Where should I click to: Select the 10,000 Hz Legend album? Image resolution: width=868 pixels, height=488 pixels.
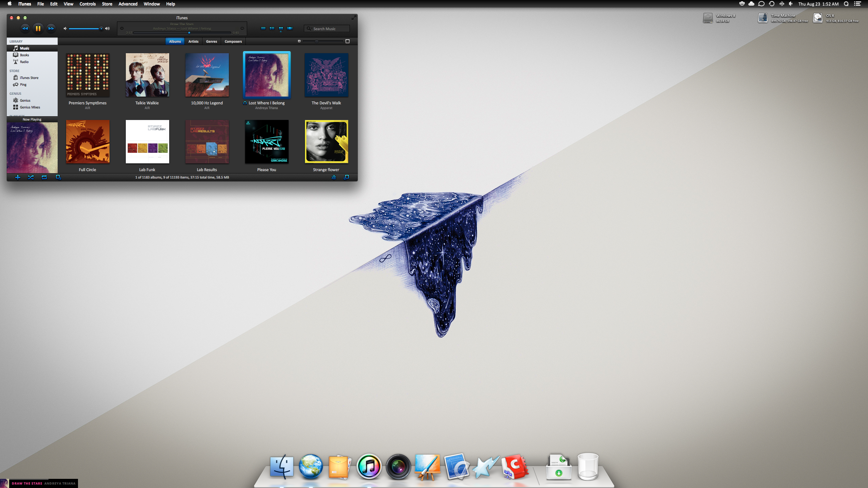click(x=207, y=75)
